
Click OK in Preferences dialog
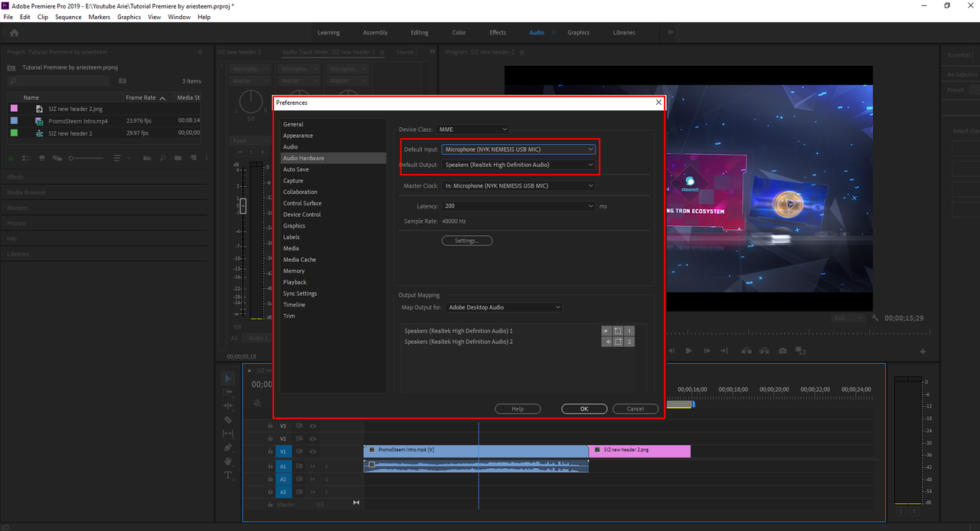(584, 409)
